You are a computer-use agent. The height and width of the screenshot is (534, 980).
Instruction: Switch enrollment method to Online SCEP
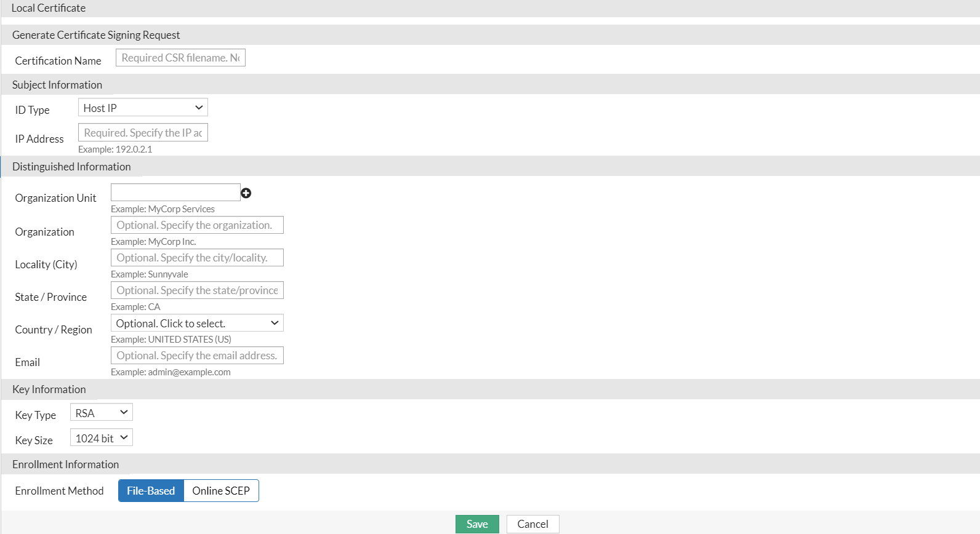(x=221, y=491)
